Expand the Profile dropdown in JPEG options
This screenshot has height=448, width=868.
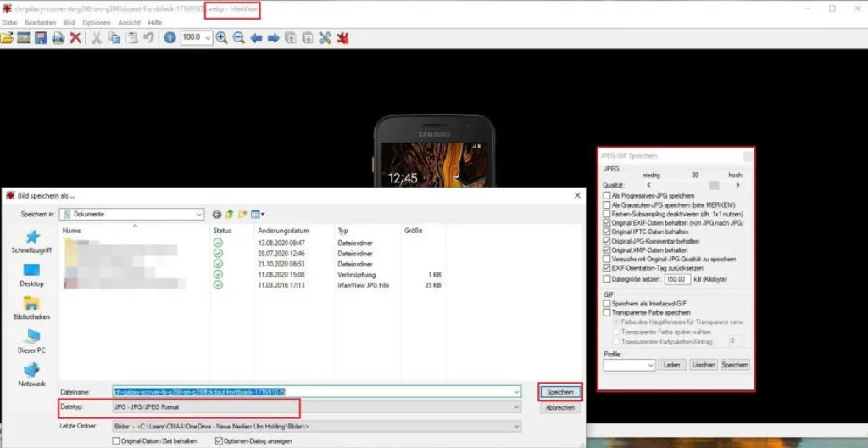pyautogui.click(x=650, y=365)
